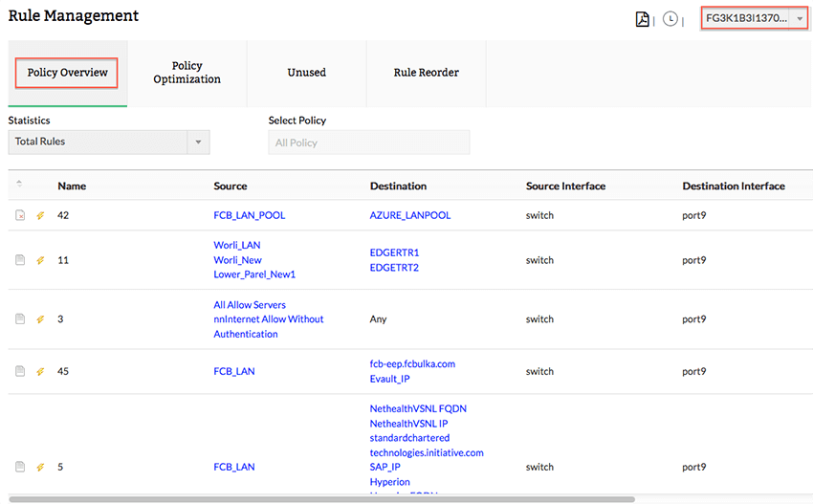
Task: Export the rule report as PDF
Action: (x=643, y=19)
